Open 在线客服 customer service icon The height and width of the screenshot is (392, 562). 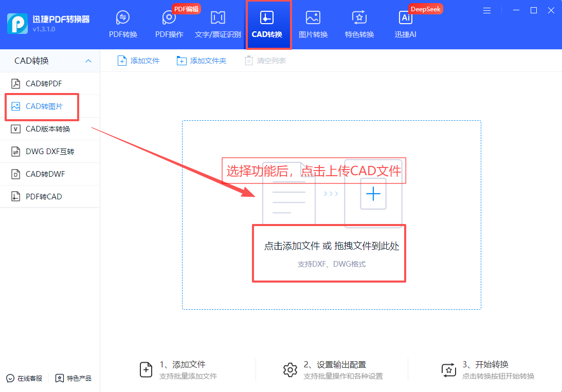pyautogui.click(x=11, y=378)
